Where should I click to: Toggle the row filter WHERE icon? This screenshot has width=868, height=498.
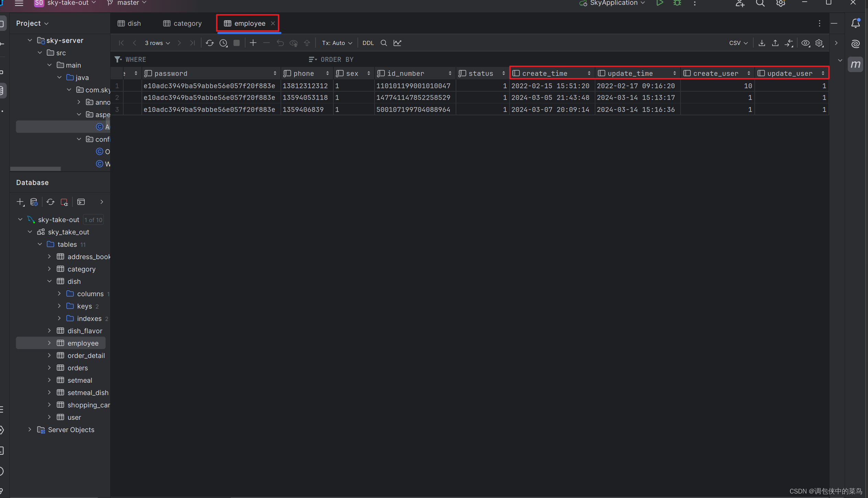coord(118,59)
